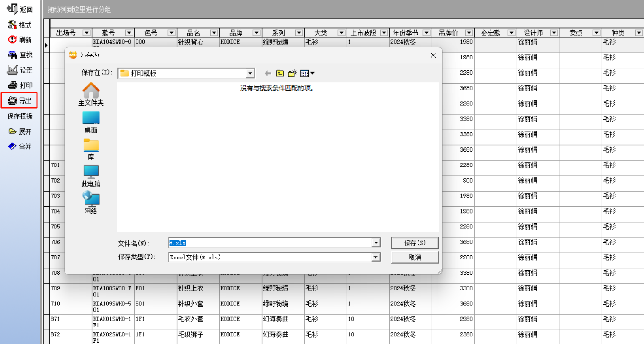Click 针织上衣 cell in row 709
Viewport: 644px width, 344px height.
coord(198,291)
